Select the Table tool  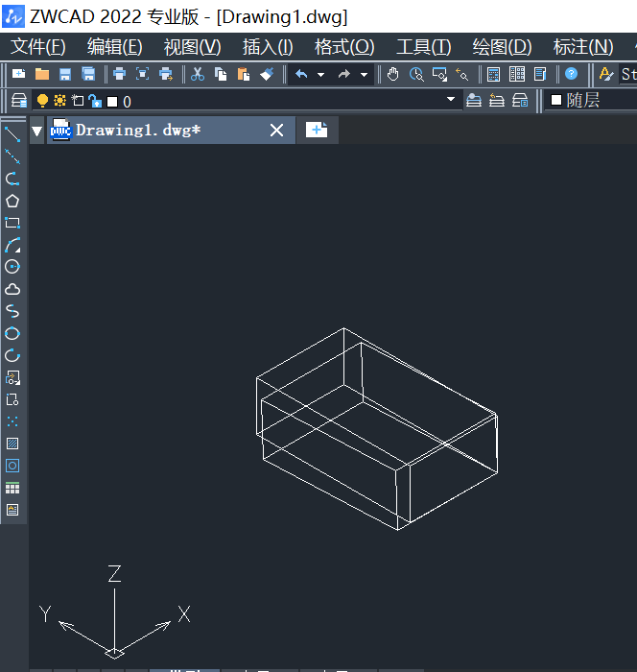click(x=12, y=488)
